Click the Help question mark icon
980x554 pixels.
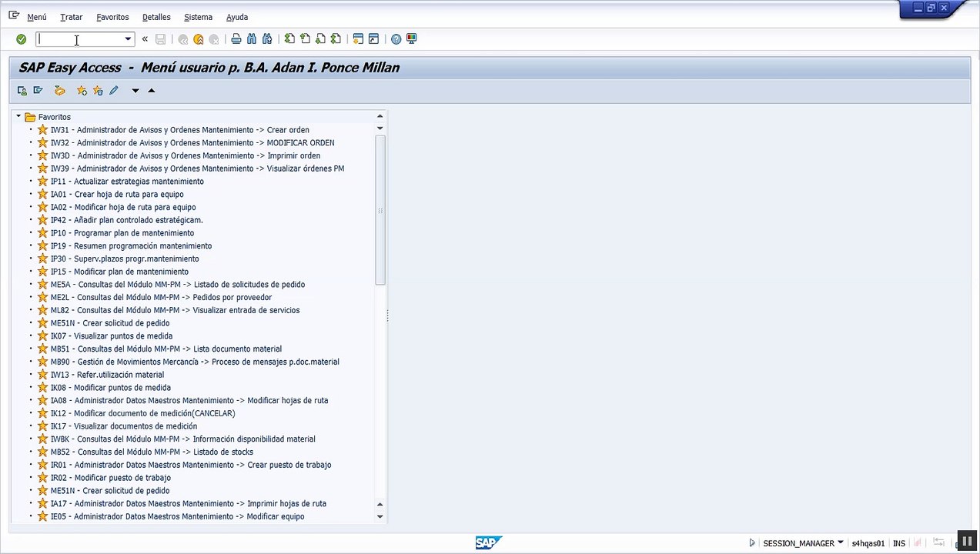tap(396, 39)
